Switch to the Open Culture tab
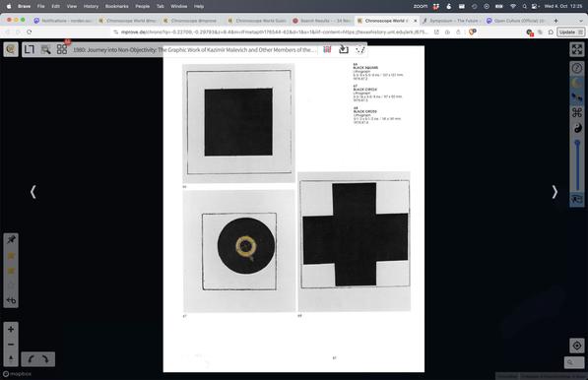This screenshot has height=380, width=588. [x=516, y=21]
